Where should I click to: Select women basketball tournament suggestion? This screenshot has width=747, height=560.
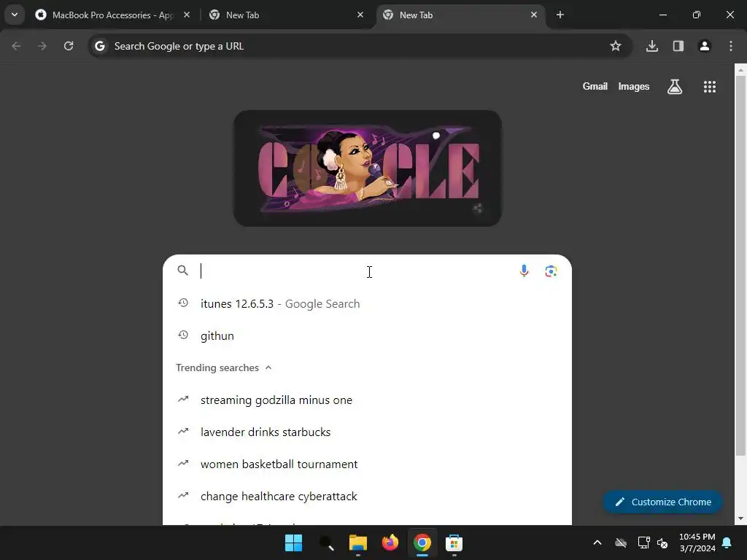click(368, 464)
